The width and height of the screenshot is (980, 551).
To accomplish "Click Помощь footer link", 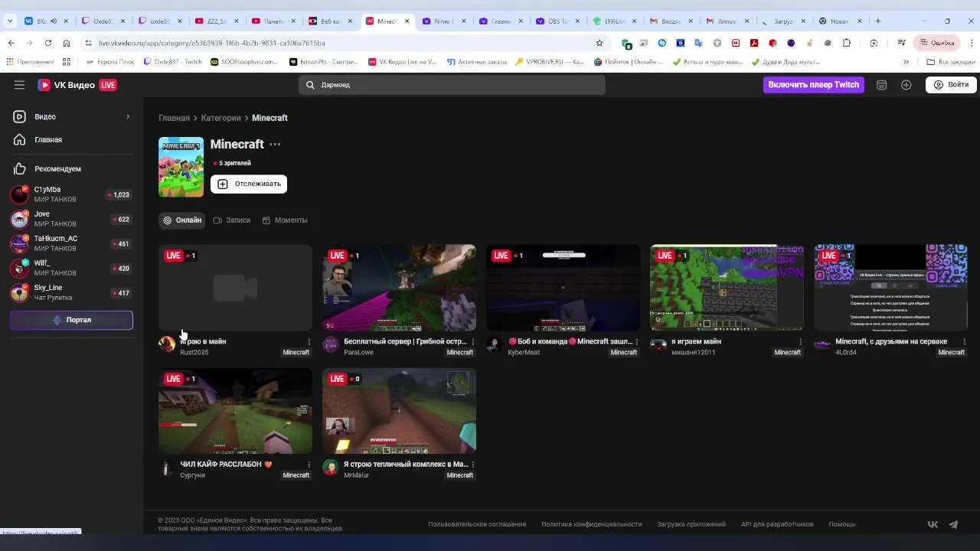I will 842,524.
